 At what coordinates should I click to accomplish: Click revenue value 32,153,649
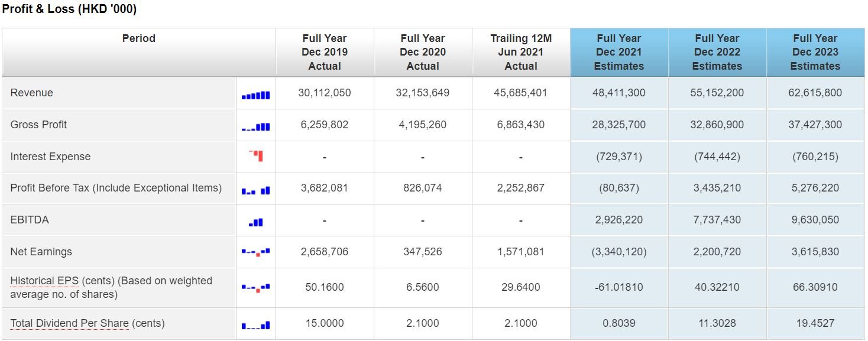(423, 93)
